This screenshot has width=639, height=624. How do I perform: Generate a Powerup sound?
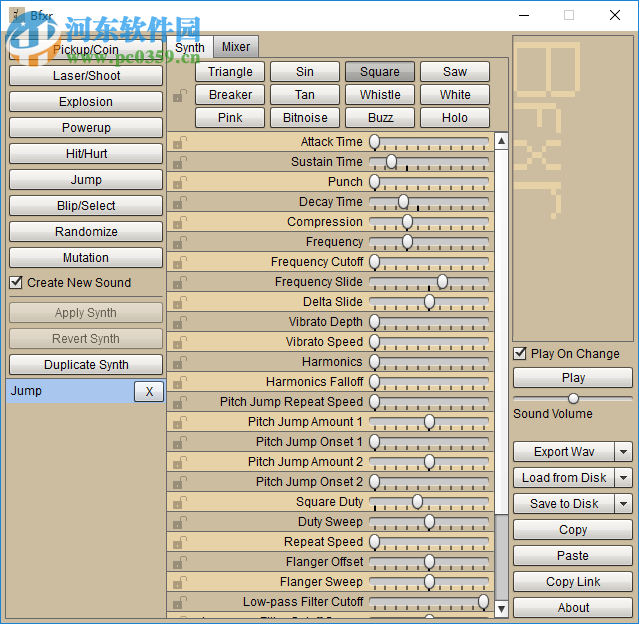[86, 128]
